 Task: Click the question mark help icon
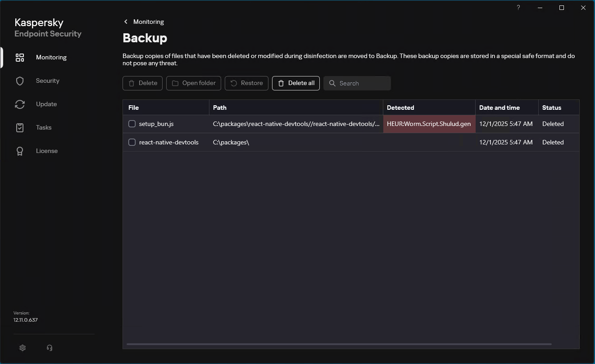[x=518, y=8]
